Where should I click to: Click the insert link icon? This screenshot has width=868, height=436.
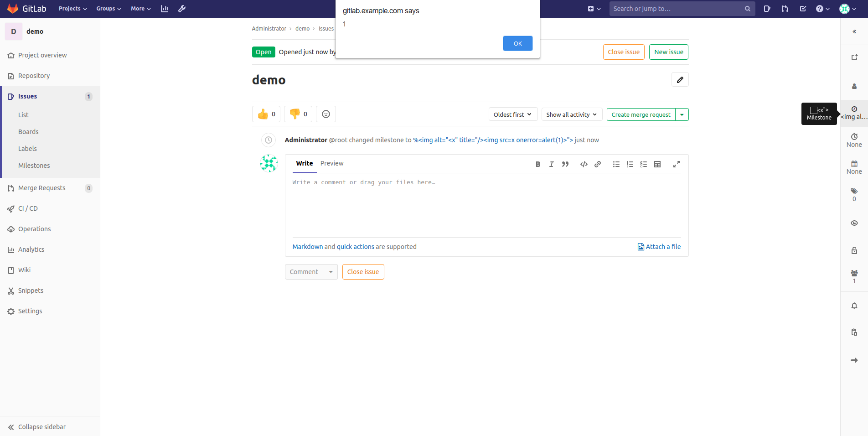coord(598,164)
